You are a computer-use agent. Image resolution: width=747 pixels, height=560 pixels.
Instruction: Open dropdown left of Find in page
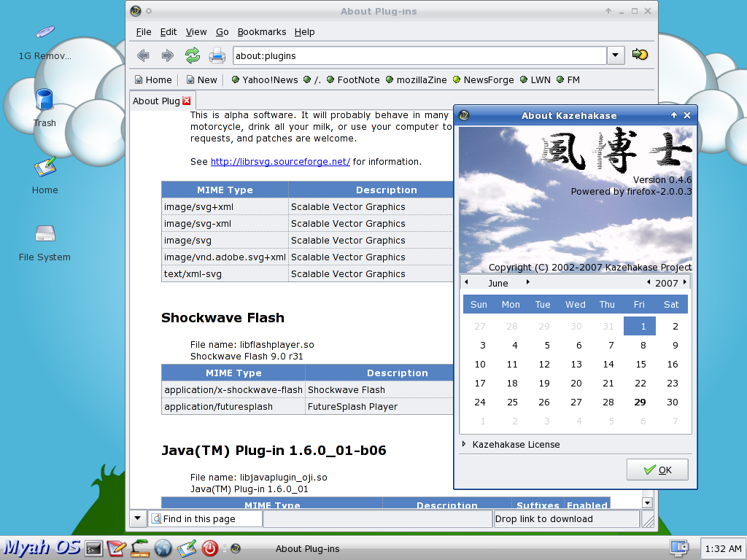(138, 518)
